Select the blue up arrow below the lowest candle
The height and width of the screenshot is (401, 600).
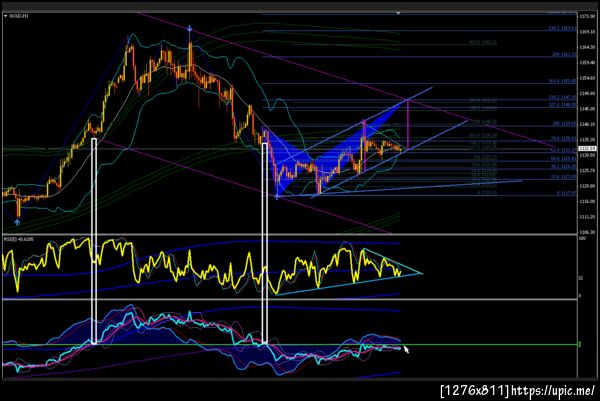[x=17, y=222]
